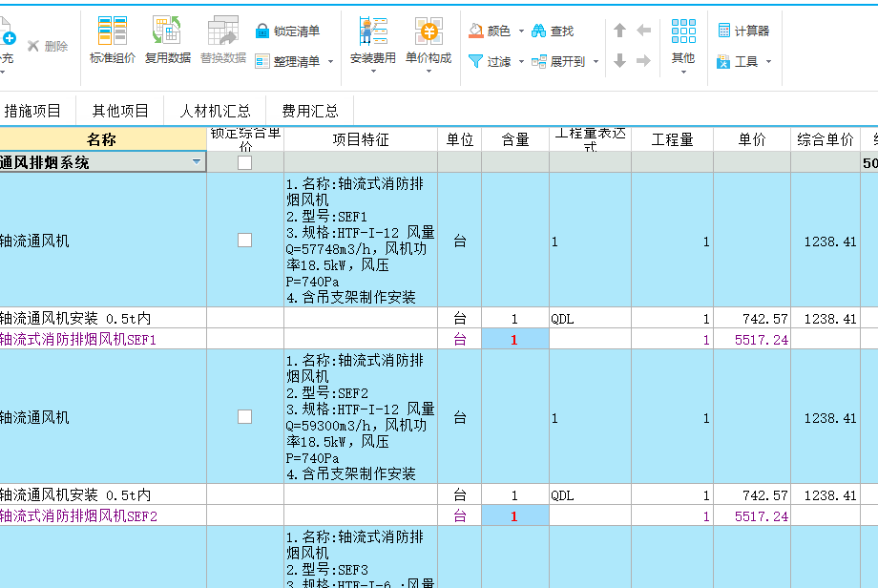
Task: Expand the 安装费用 dropdown arrow
Action: 373,72
